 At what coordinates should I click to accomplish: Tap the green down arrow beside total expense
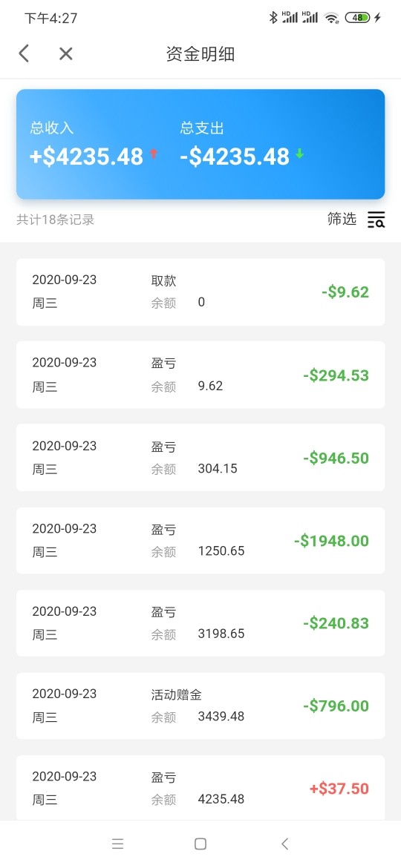(300, 154)
